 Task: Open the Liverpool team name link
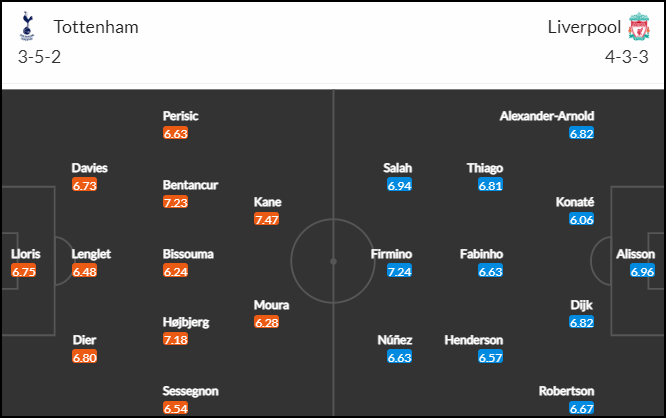584,27
